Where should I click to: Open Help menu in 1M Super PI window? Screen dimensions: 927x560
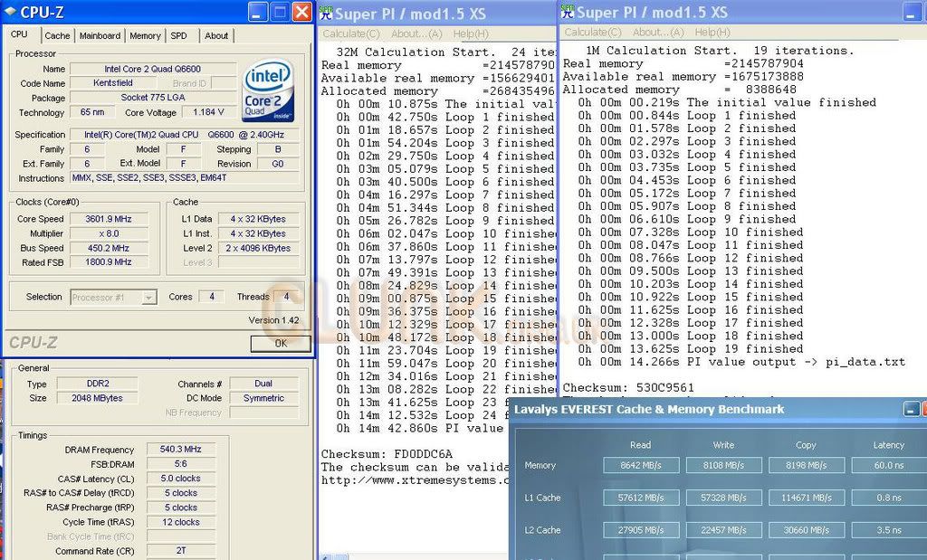point(712,32)
